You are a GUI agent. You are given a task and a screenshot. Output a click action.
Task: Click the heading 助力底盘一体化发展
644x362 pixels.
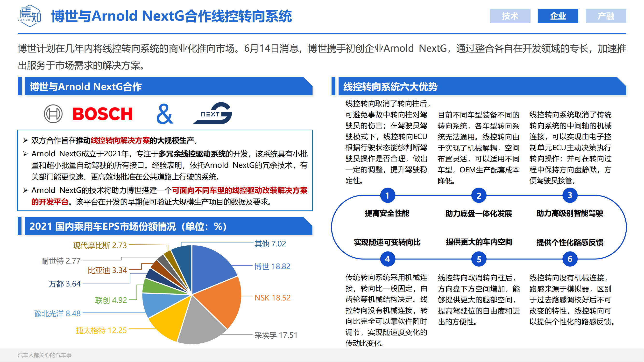[479, 214]
